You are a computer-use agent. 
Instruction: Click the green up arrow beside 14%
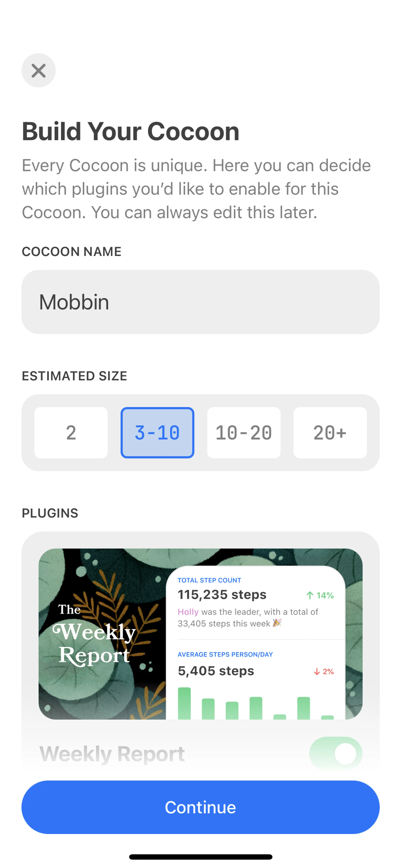(310, 595)
